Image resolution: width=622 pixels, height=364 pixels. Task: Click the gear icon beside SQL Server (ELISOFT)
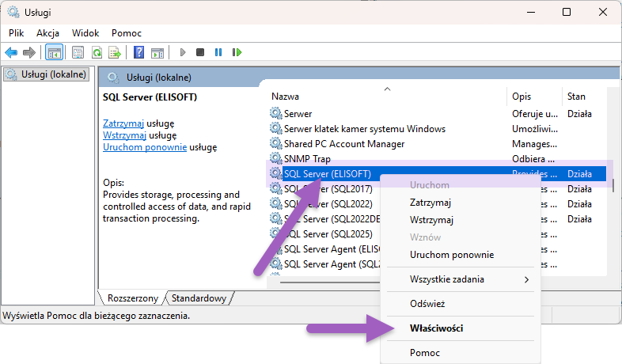point(275,173)
